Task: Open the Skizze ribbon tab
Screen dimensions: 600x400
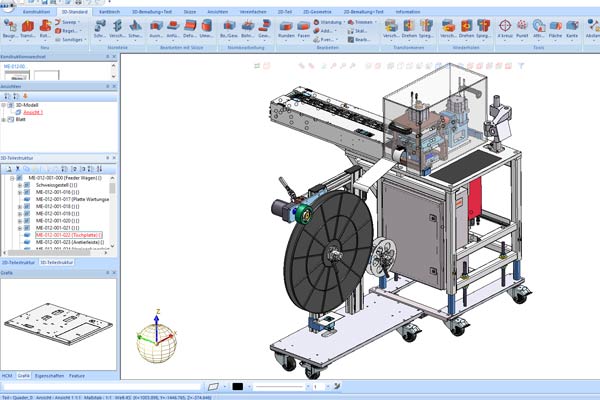Action: click(x=189, y=12)
